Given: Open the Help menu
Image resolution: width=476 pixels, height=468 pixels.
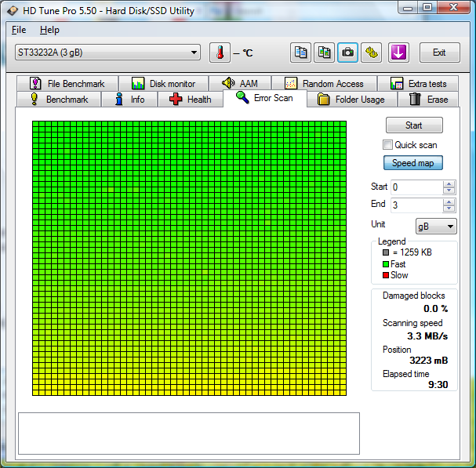Looking at the screenshot, I should point(49,30).
